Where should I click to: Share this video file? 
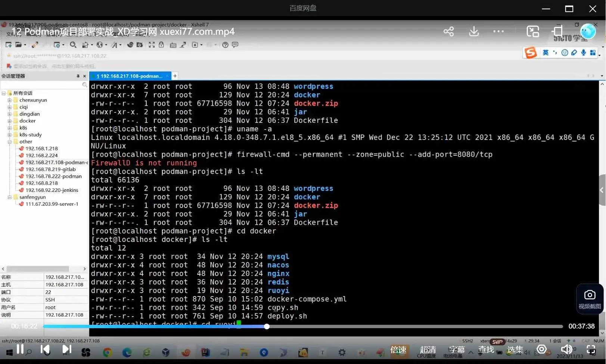point(448,32)
